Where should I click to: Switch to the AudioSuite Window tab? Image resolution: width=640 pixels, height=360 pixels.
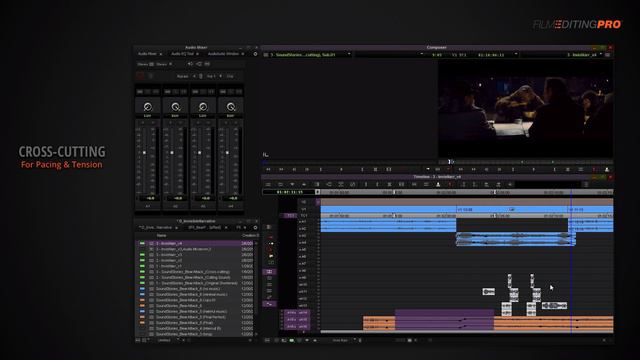[x=223, y=54]
